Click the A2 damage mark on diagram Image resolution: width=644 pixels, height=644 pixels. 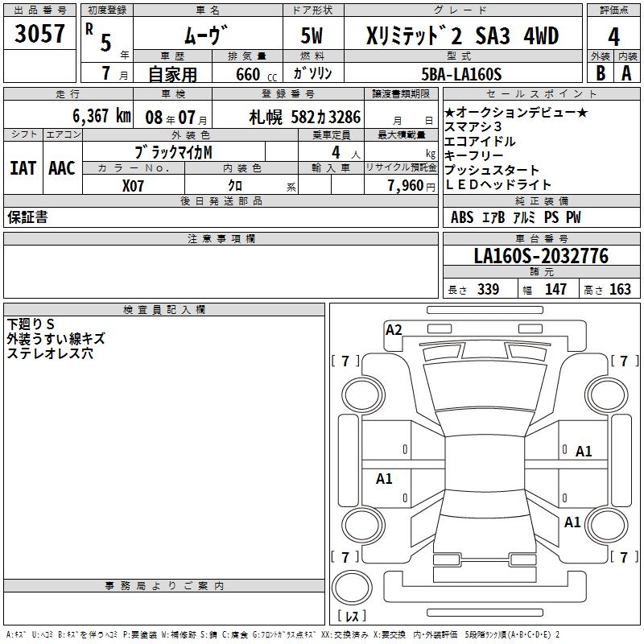pyautogui.click(x=394, y=330)
